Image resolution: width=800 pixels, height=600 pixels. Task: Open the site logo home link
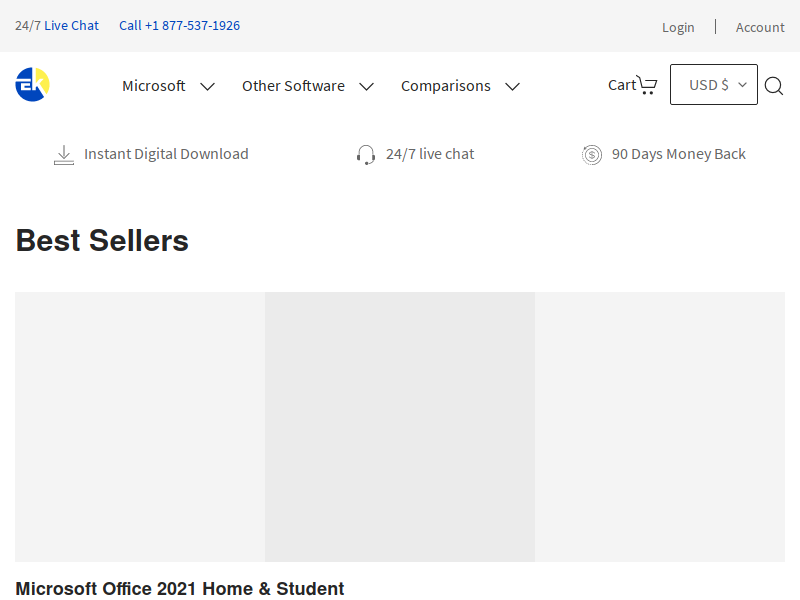[32, 85]
